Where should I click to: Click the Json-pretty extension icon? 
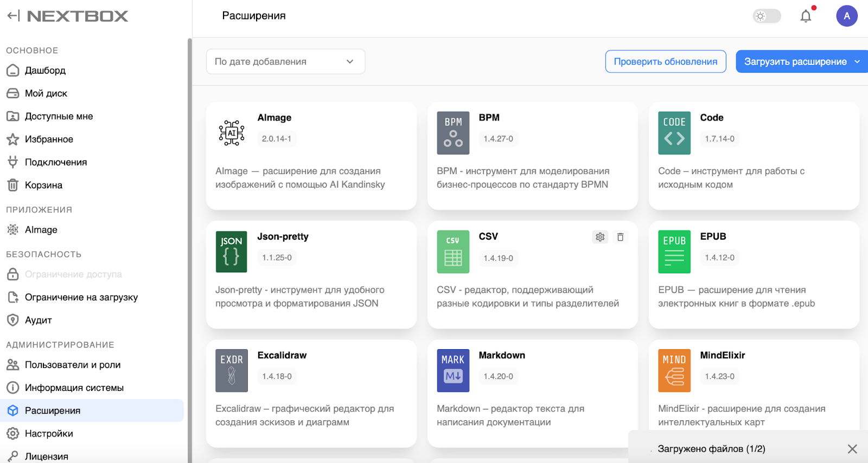tap(232, 252)
